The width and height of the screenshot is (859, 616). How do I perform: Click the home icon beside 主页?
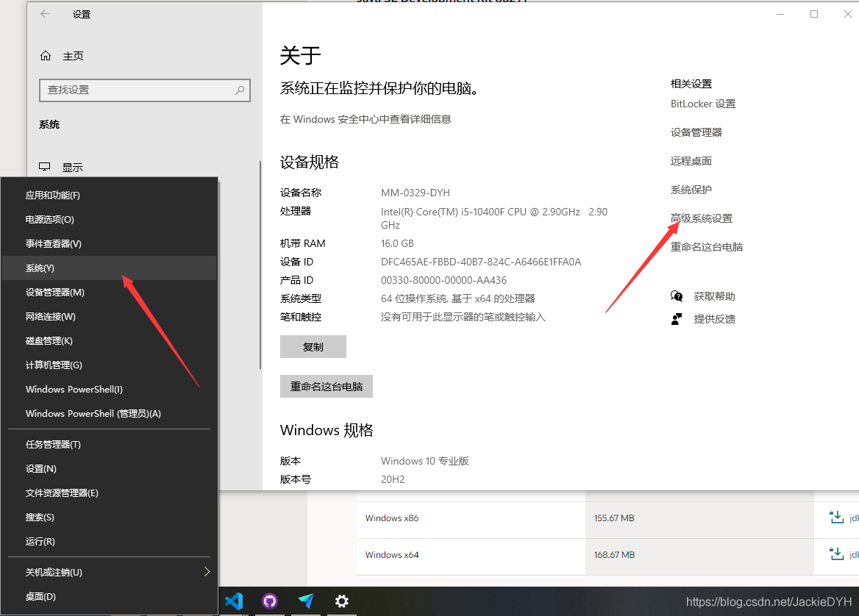[x=46, y=56]
